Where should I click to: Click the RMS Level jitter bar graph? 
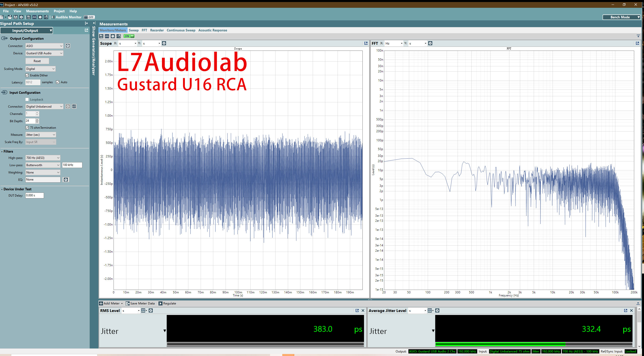265,344
